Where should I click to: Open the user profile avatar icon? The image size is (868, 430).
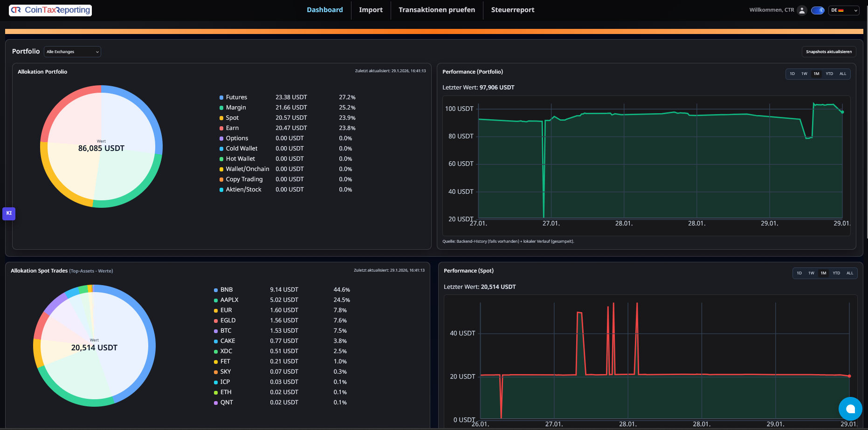point(802,10)
